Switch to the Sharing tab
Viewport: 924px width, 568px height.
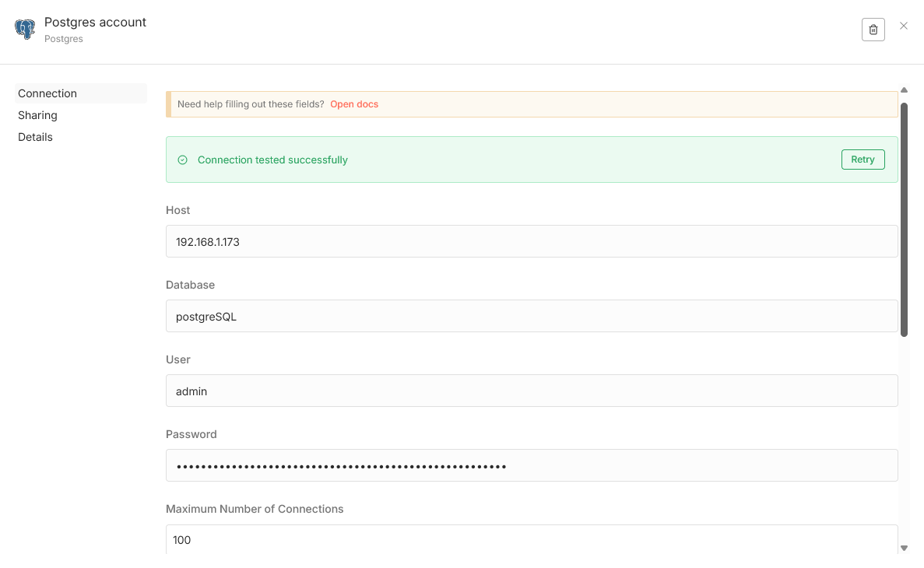click(x=38, y=115)
